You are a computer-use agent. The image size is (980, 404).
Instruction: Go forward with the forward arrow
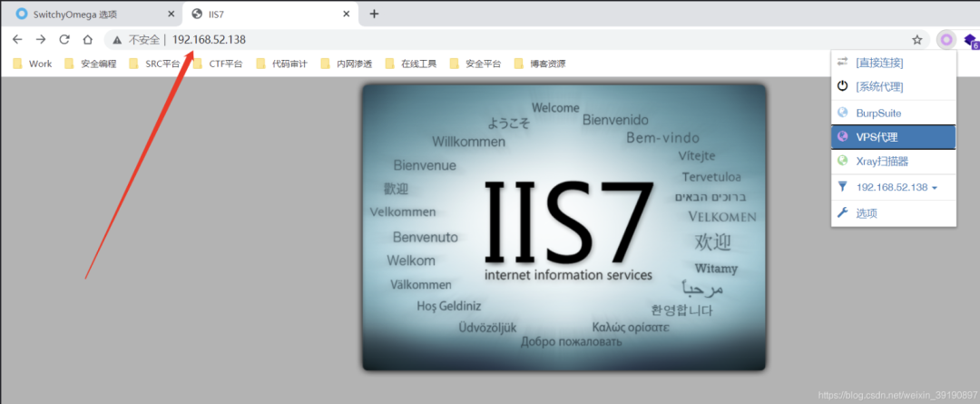coord(41,39)
